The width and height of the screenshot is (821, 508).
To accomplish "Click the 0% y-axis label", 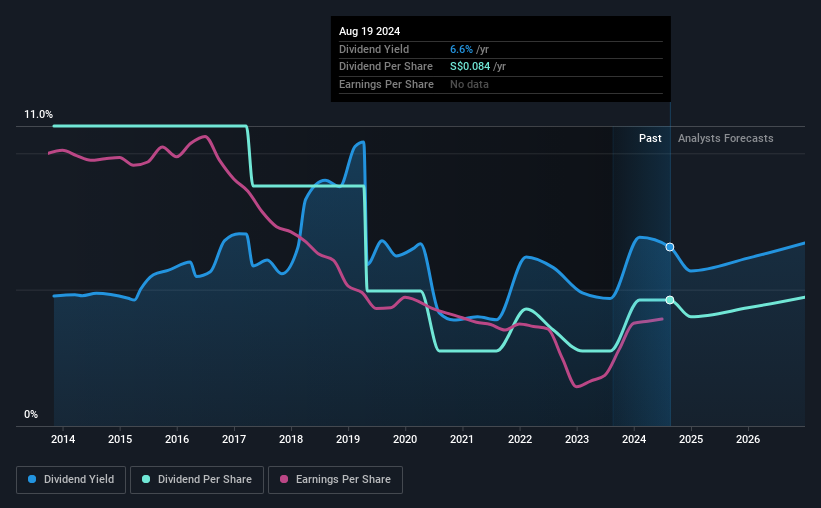I will [31, 414].
